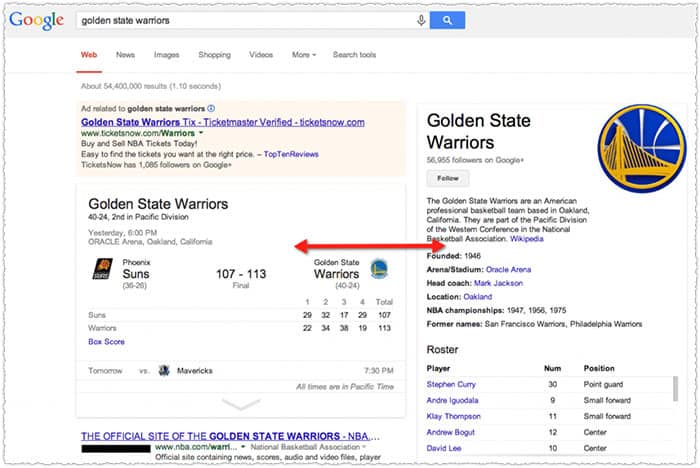The image size is (700, 468).
Task: Click '40-24, 2nd in Pacific Division' text
Action: tap(138, 217)
